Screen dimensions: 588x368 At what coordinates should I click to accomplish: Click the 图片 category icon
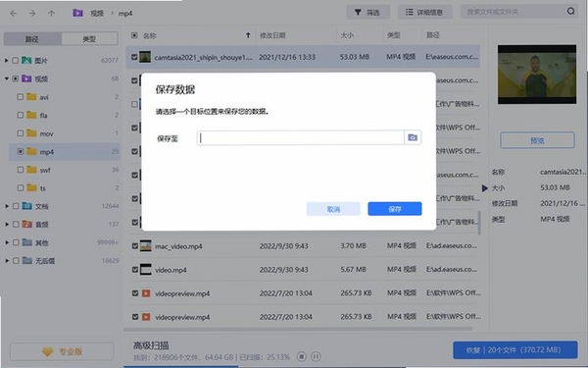26,60
